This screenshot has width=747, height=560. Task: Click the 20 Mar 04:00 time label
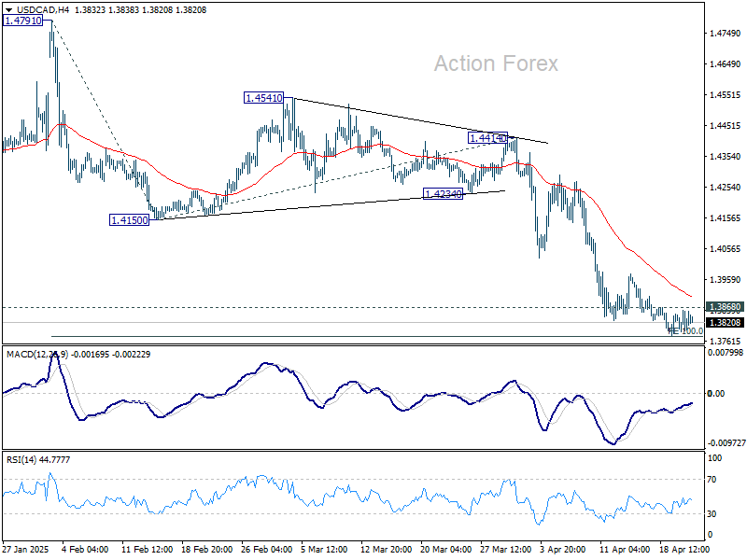(446, 549)
